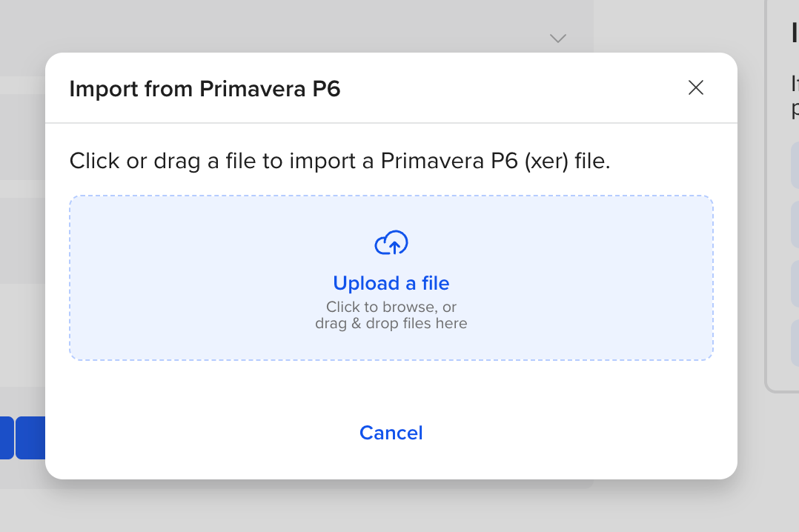The image size is (799, 532).
Task: Click the 'drag & drop files here' text
Action: 391,323
